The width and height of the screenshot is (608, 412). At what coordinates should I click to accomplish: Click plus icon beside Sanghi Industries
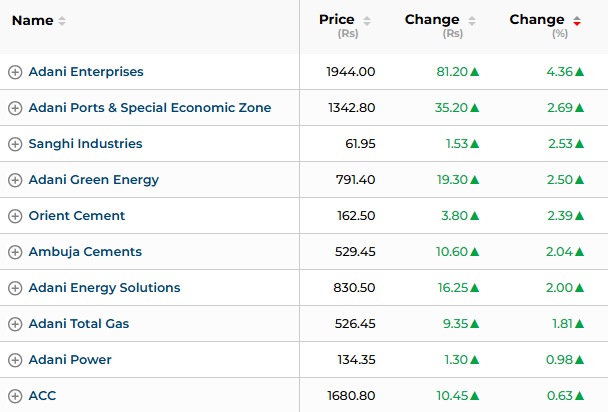pos(15,144)
